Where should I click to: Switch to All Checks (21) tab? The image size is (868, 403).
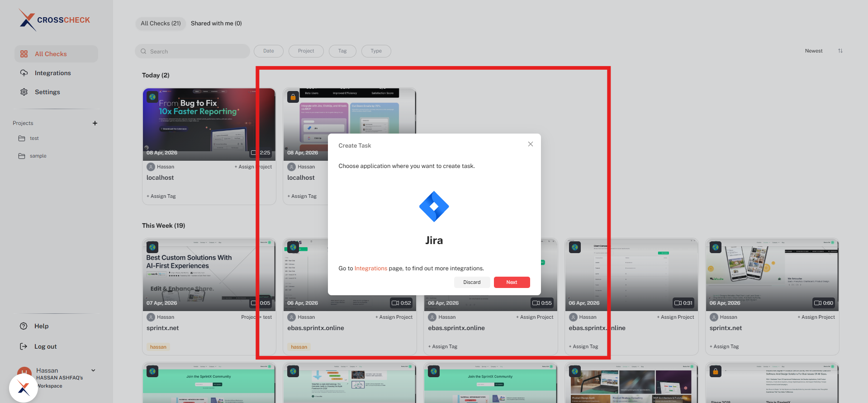coord(161,24)
